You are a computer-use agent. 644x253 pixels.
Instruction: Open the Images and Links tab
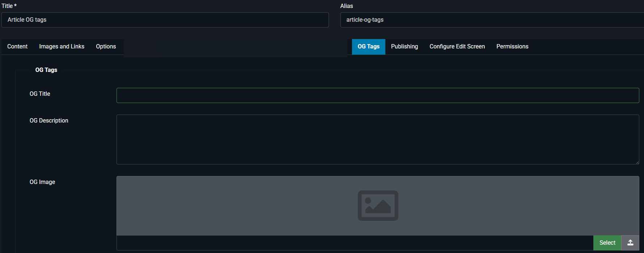(x=62, y=47)
